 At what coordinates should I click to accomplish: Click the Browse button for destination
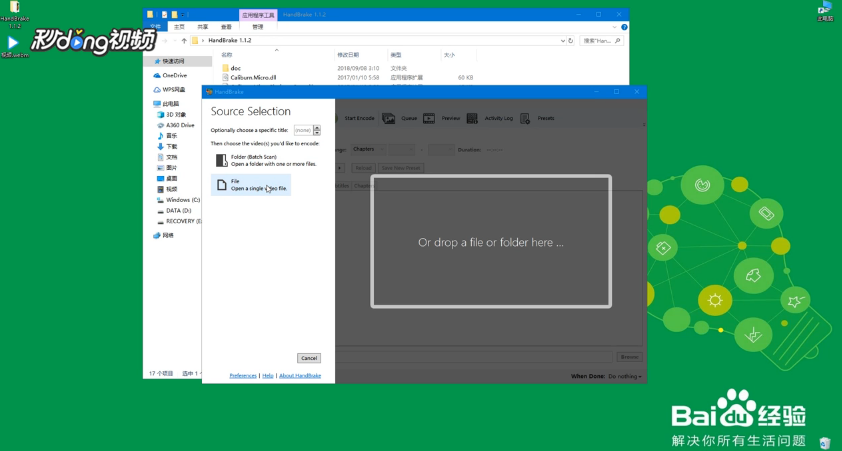(629, 357)
